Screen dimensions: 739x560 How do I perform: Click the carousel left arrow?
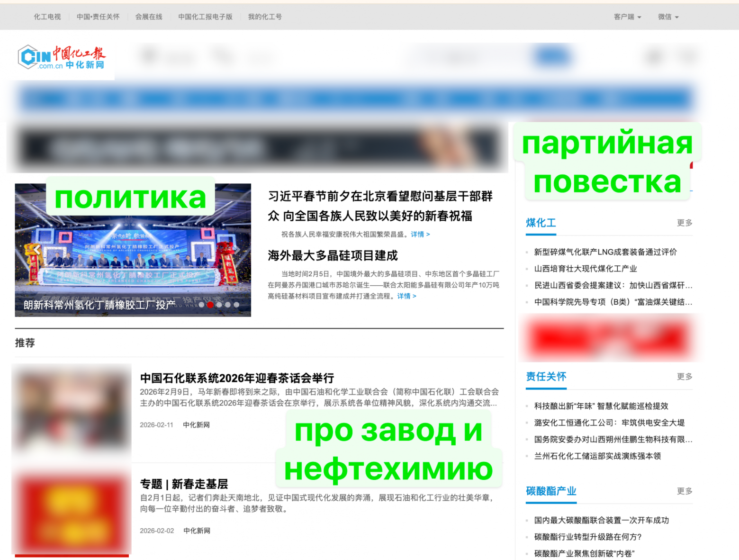pyautogui.click(x=37, y=250)
